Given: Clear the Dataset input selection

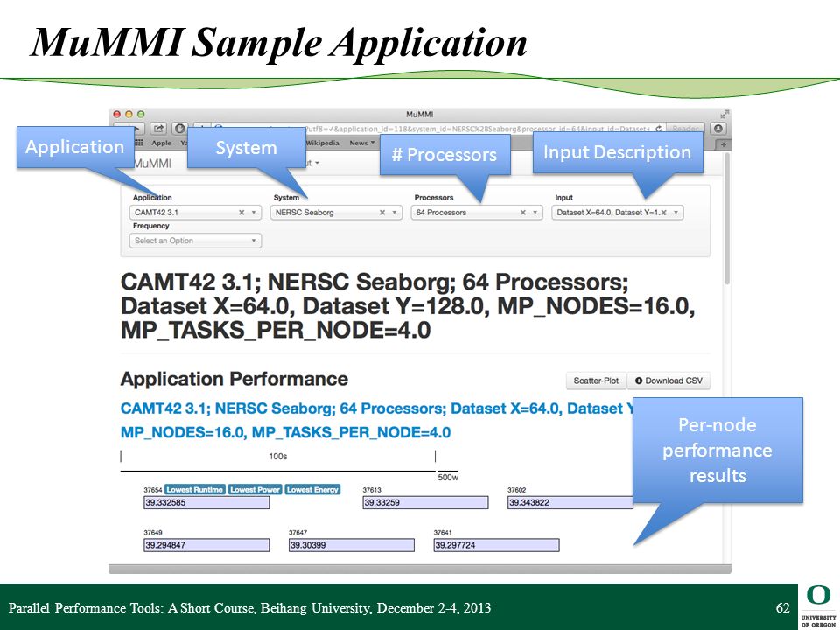Looking at the screenshot, I should (664, 213).
